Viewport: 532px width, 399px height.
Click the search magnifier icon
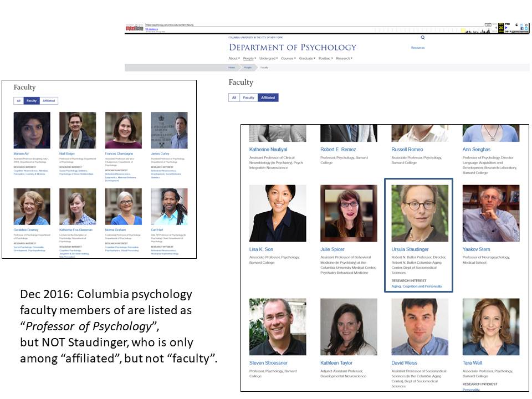pos(423,38)
